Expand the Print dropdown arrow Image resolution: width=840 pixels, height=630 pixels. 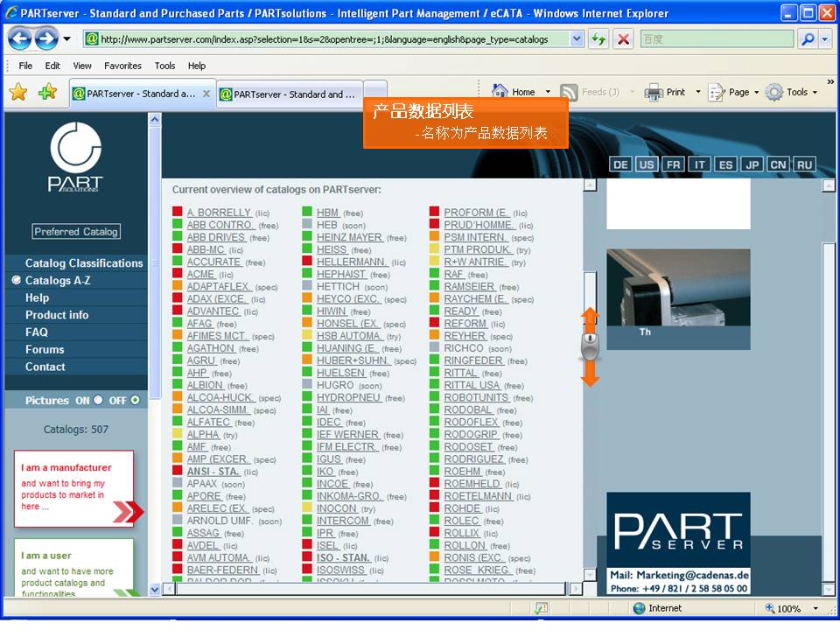(698, 92)
